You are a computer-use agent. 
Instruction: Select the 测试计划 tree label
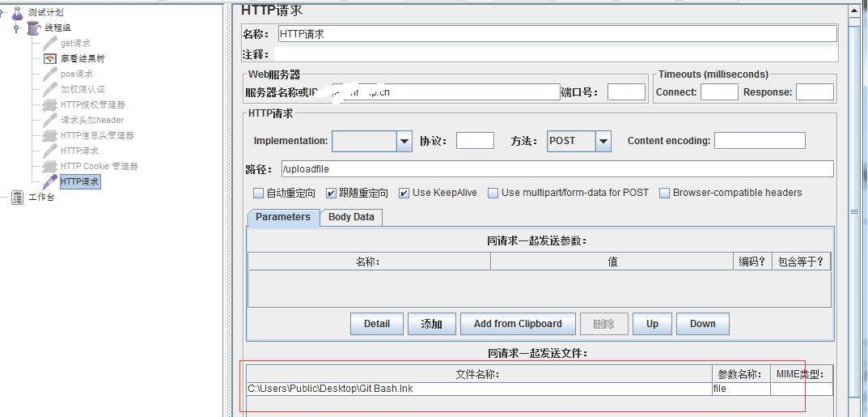[x=45, y=12]
